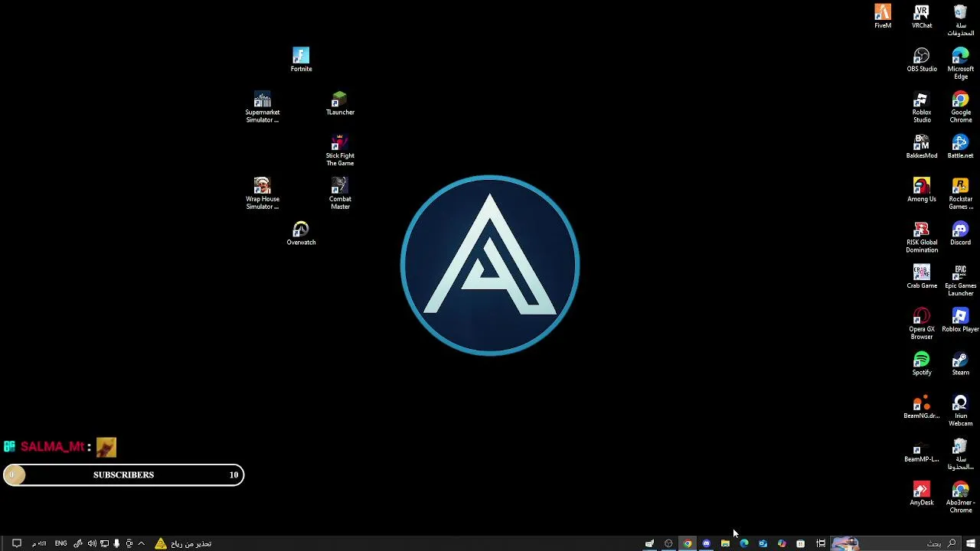Select the OBS Studio icon
Viewport: 980px width, 551px height.
[922, 60]
